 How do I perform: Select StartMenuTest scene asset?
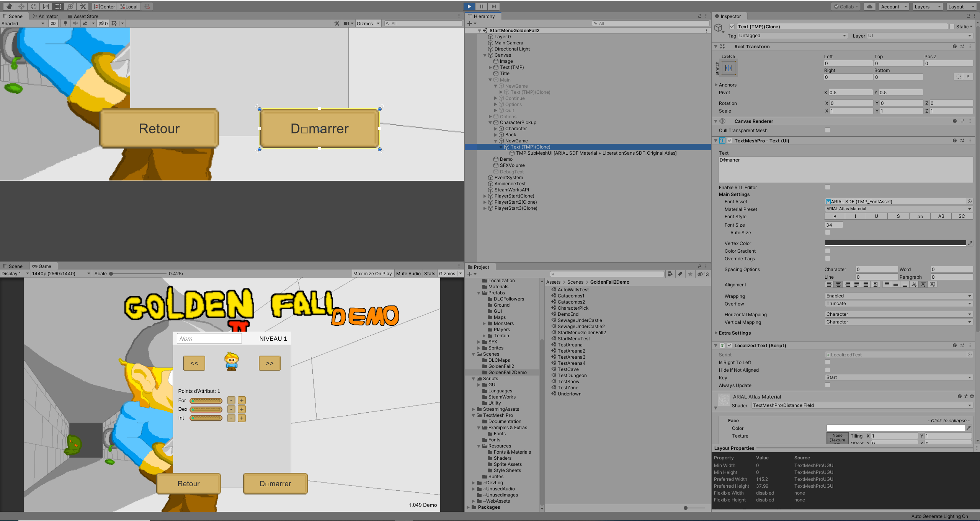[x=573, y=339]
